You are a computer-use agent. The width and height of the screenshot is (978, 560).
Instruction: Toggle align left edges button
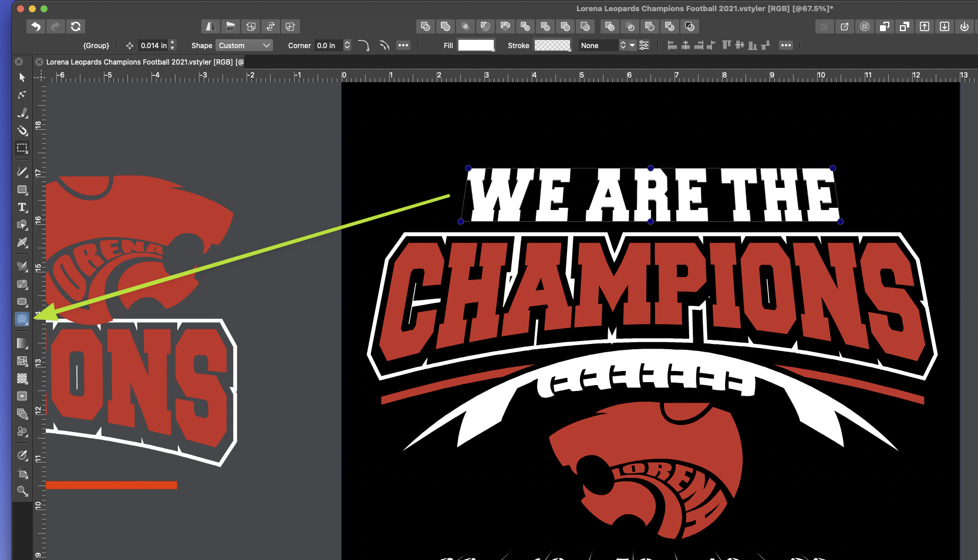(672, 45)
